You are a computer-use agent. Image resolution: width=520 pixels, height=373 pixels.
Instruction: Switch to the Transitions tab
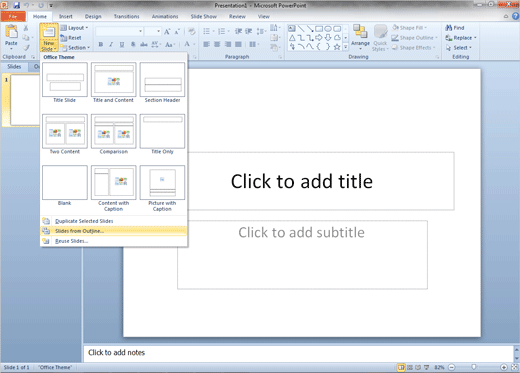(127, 16)
